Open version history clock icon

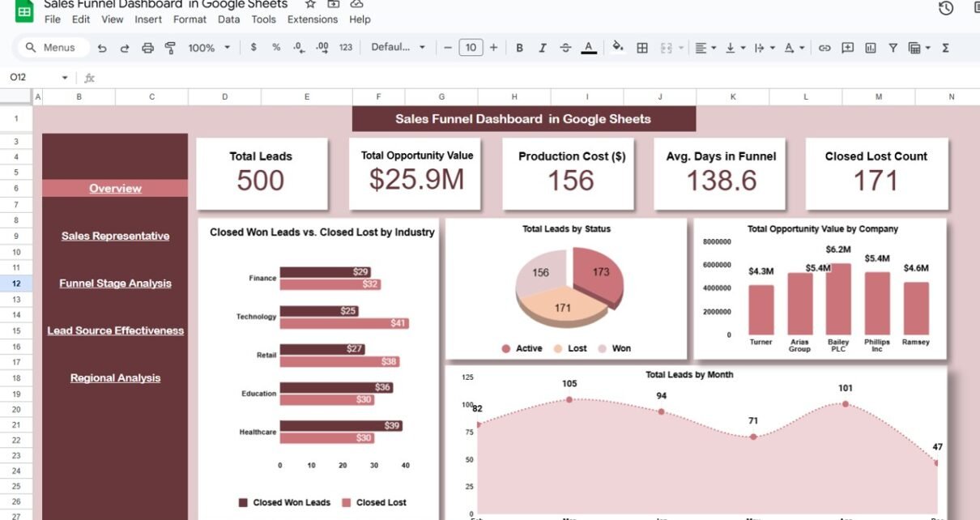click(x=945, y=8)
